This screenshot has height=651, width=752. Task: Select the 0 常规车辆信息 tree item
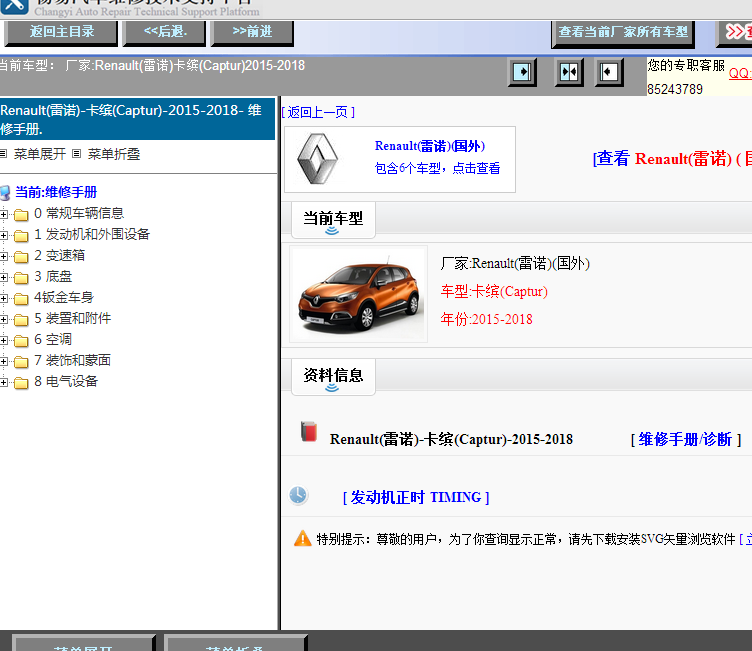79,213
